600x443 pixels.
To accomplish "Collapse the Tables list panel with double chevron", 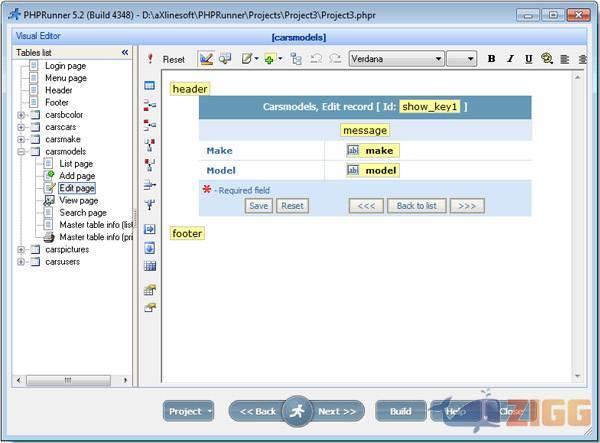I will [x=125, y=52].
